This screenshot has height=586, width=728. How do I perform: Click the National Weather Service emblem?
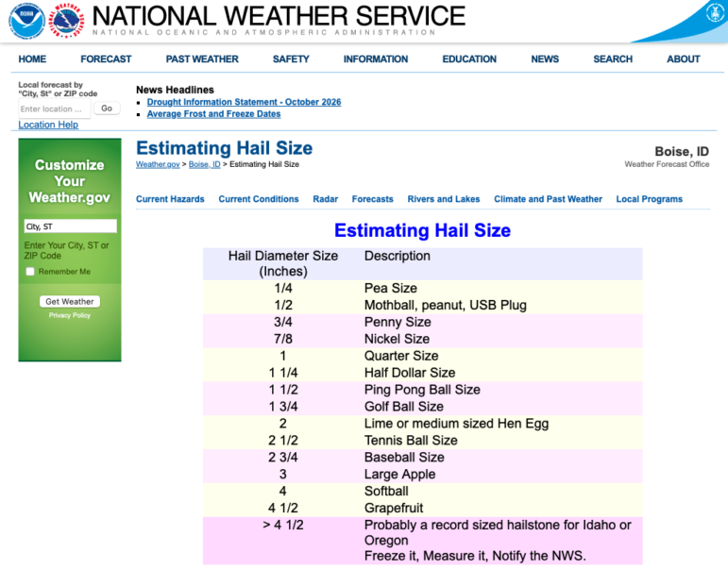[66, 21]
